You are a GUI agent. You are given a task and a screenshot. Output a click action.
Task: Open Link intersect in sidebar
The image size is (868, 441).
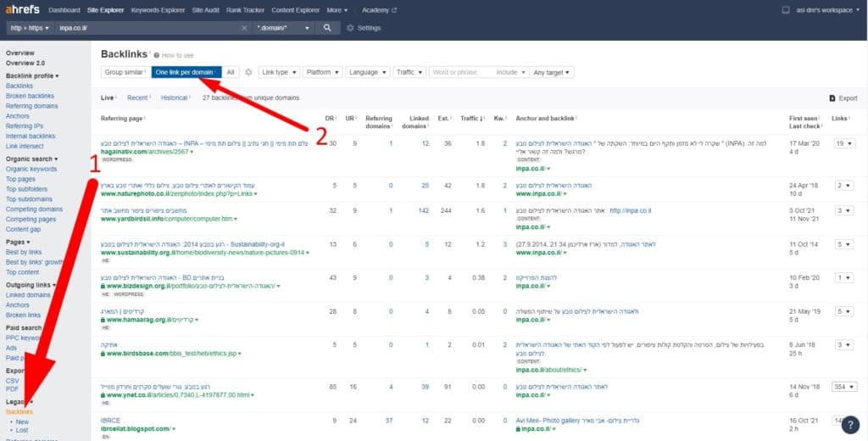(x=25, y=146)
